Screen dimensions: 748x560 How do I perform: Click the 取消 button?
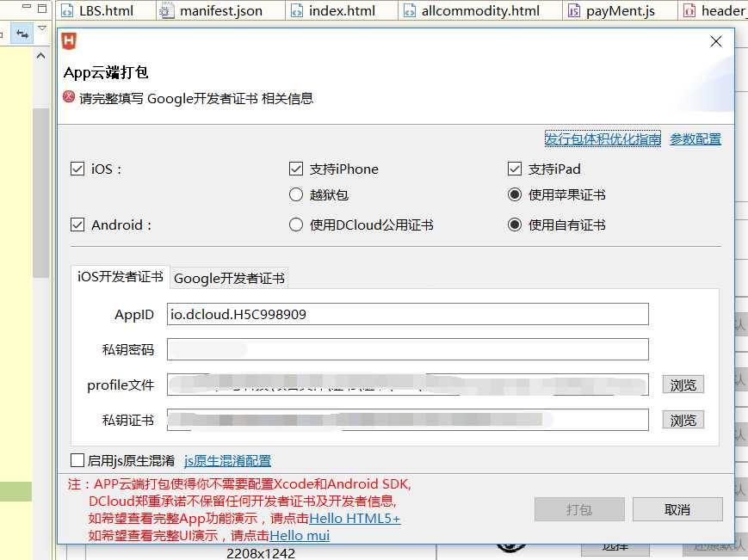tap(677, 509)
